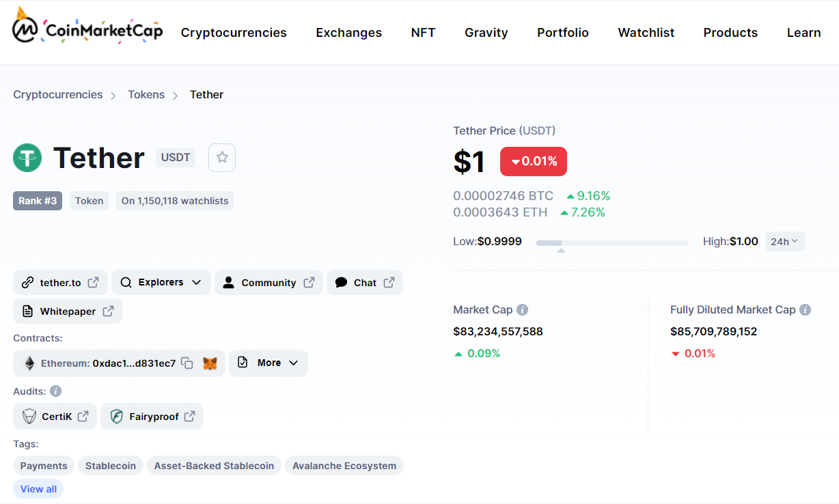This screenshot has height=504, width=839.
Task: Click the 24h low-high price range bar
Action: click(612, 242)
